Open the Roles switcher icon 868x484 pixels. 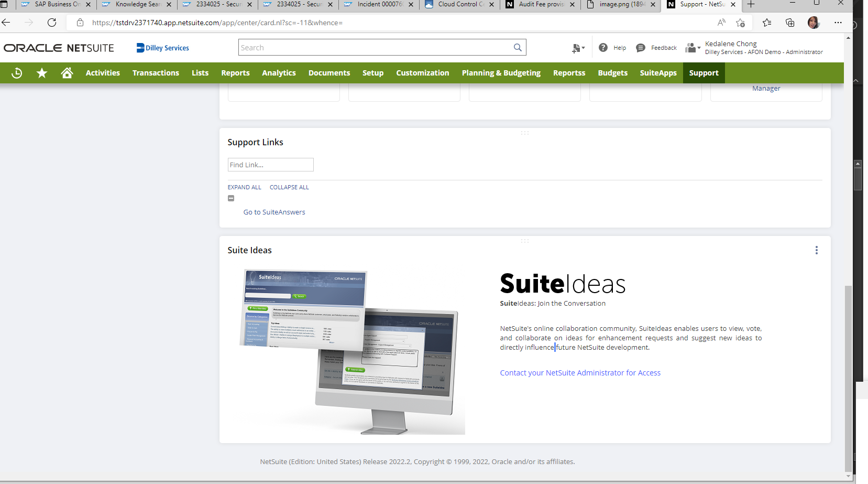[689, 47]
